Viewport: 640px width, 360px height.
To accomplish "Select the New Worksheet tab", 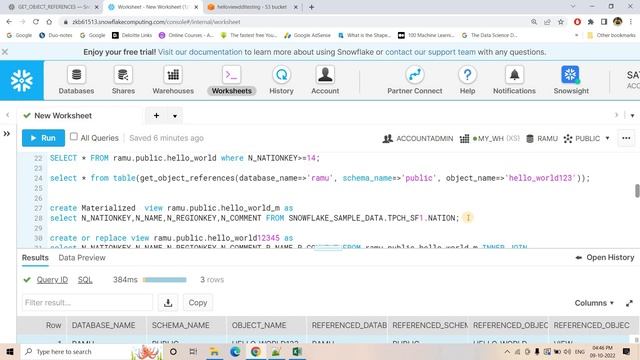I will point(63,116).
